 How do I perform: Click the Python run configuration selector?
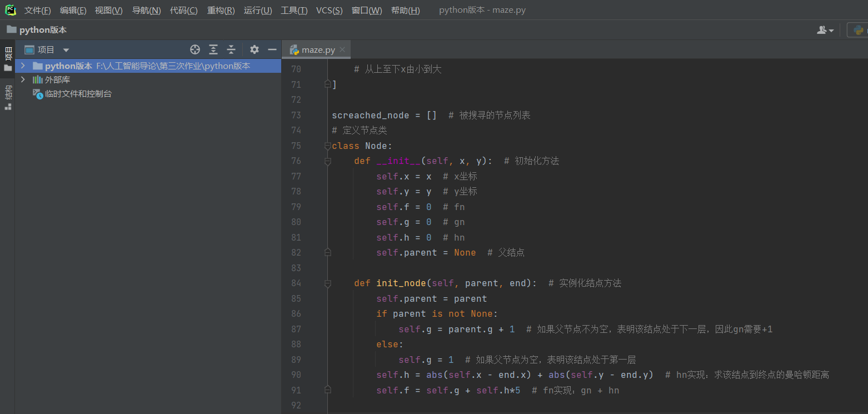857,30
